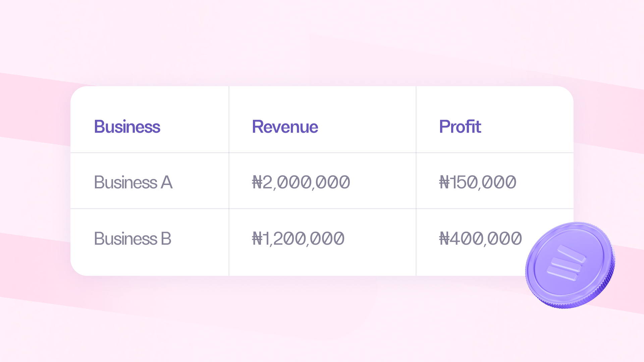Click the Naira symbol before 2,000,000
This screenshot has width=644, height=362.
[257, 182]
